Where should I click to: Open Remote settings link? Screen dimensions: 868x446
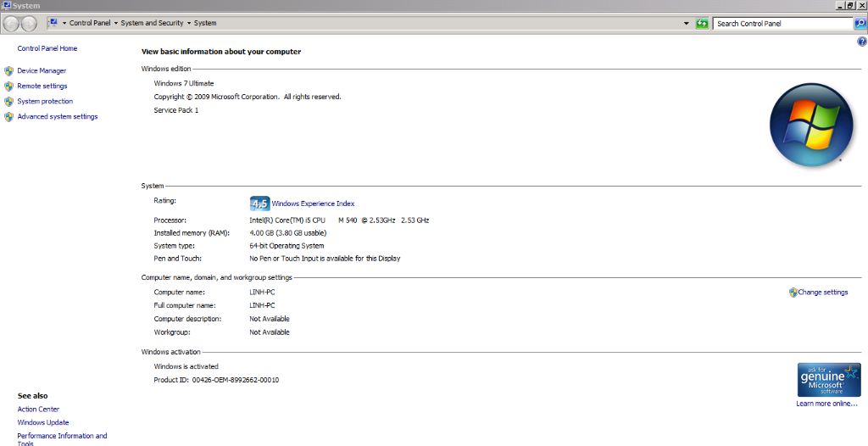pos(42,86)
